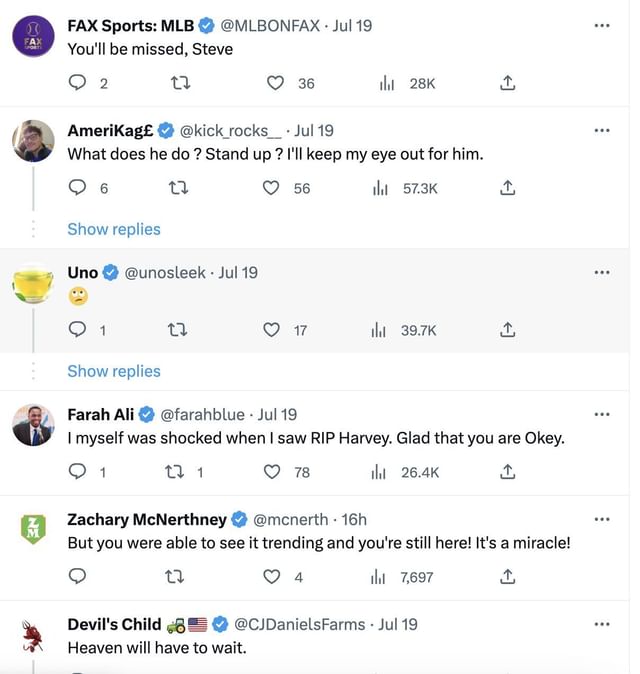Open more options for Devil's Child tweet
Screen dimensions: 640x674
pos(601,624)
